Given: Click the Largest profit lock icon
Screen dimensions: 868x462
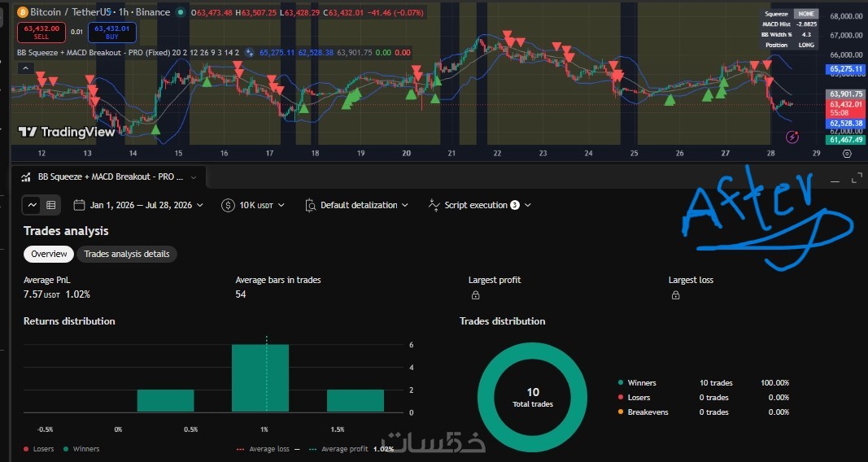Looking at the screenshot, I should 475,295.
